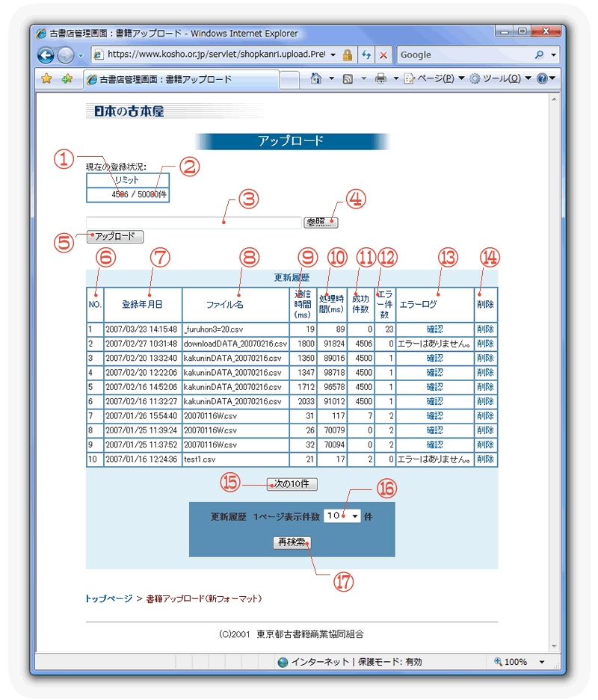Click the 次の10件 next page button
This screenshot has height=700, width=598.
click(x=292, y=484)
